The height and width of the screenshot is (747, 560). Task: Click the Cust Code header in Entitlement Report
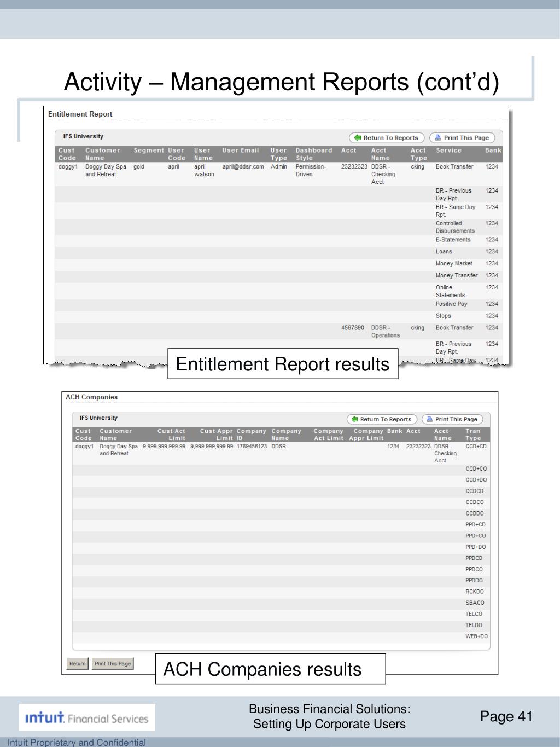tap(67, 154)
